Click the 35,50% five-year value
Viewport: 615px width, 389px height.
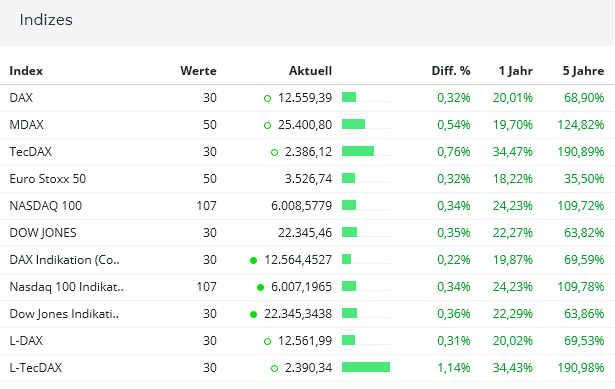click(x=584, y=179)
